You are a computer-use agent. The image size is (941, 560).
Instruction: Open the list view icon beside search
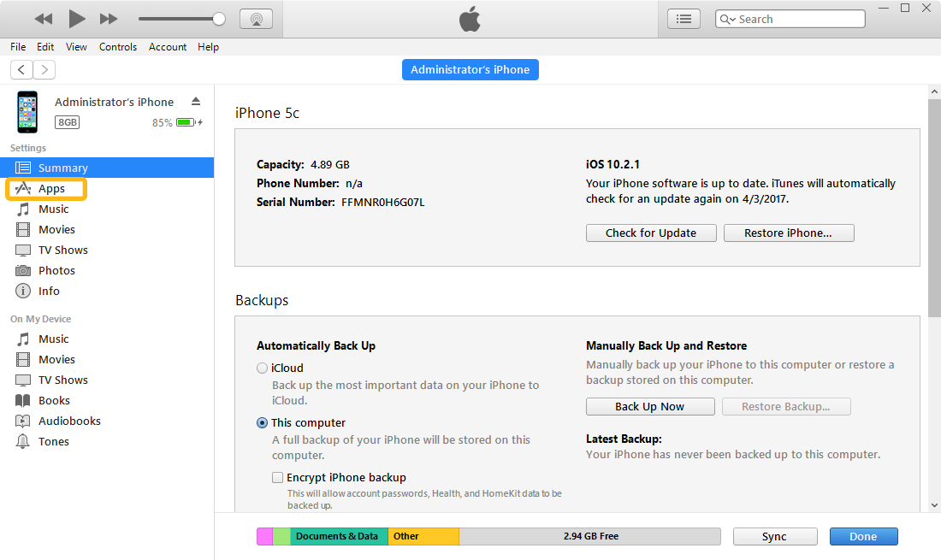coord(684,19)
